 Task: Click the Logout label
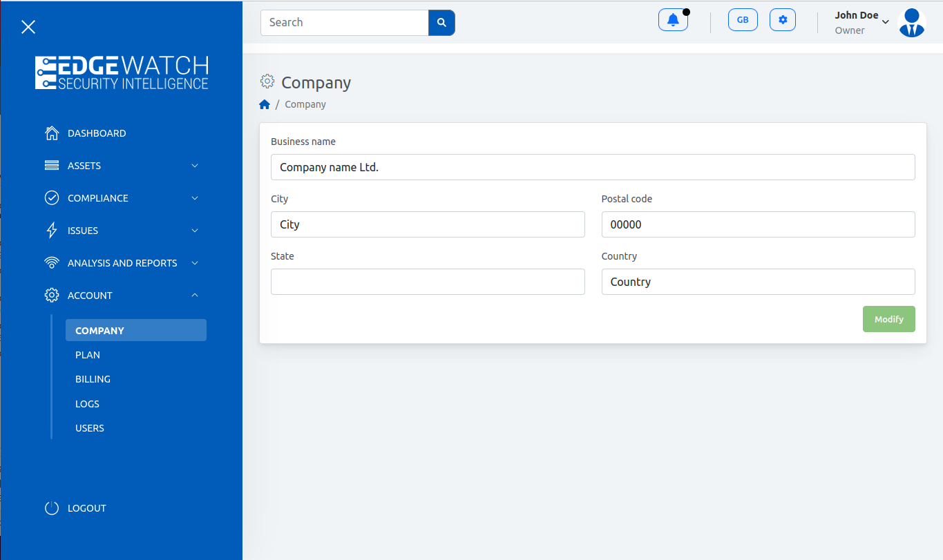[x=87, y=508]
